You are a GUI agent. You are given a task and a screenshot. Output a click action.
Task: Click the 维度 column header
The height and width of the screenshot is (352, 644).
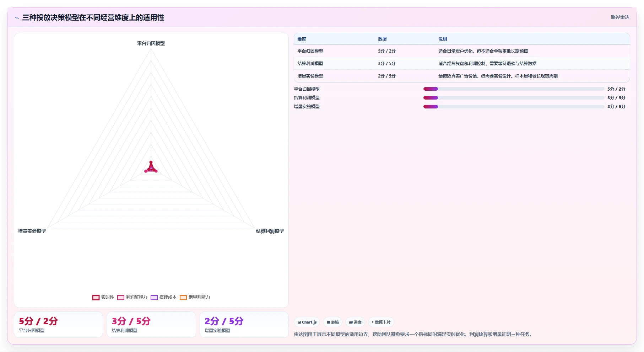[x=302, y=39]
